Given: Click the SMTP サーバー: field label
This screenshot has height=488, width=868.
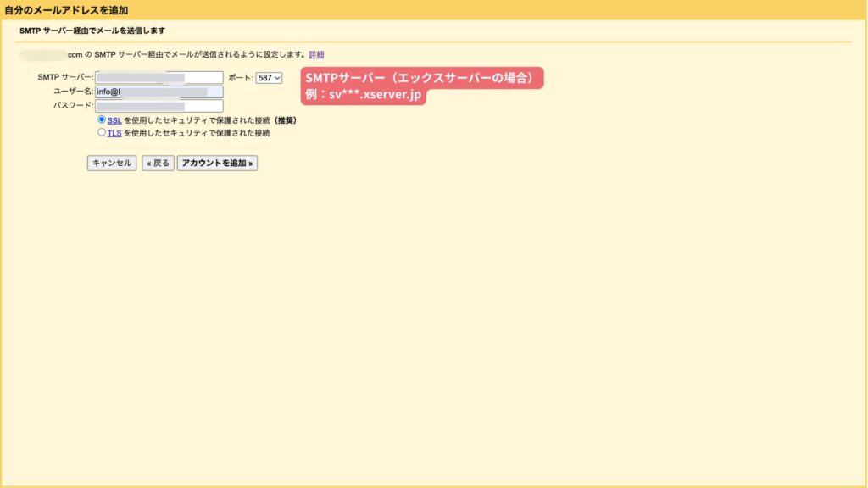Looking at the screenshot, I should (65, 77).
